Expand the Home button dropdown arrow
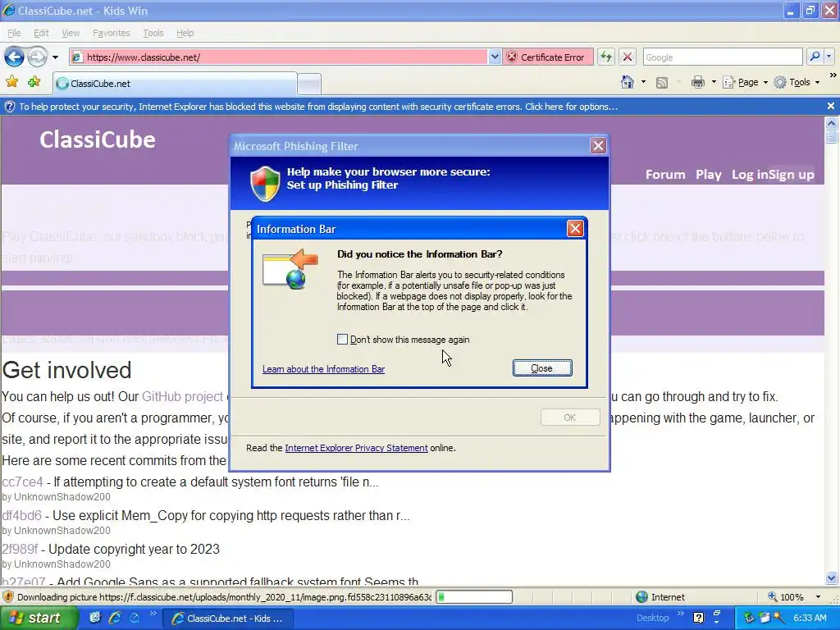This screenshot has height=630, width=840. [x=643, y=82]
